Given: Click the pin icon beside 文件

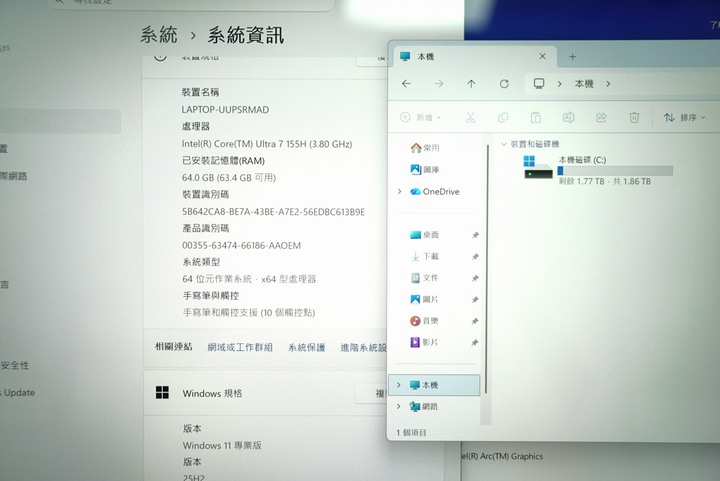Looking at the screenshot, I should pyautogui.click(x=475, y=278).
